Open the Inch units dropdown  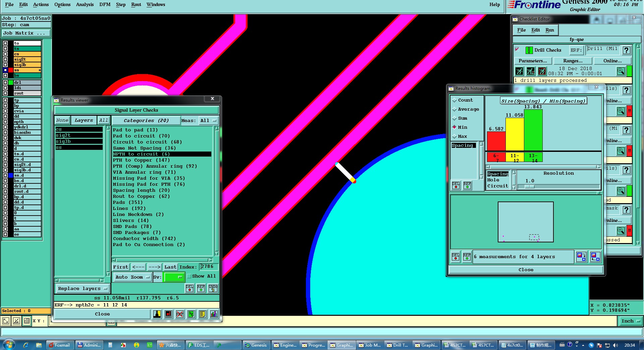pos(631,321)
